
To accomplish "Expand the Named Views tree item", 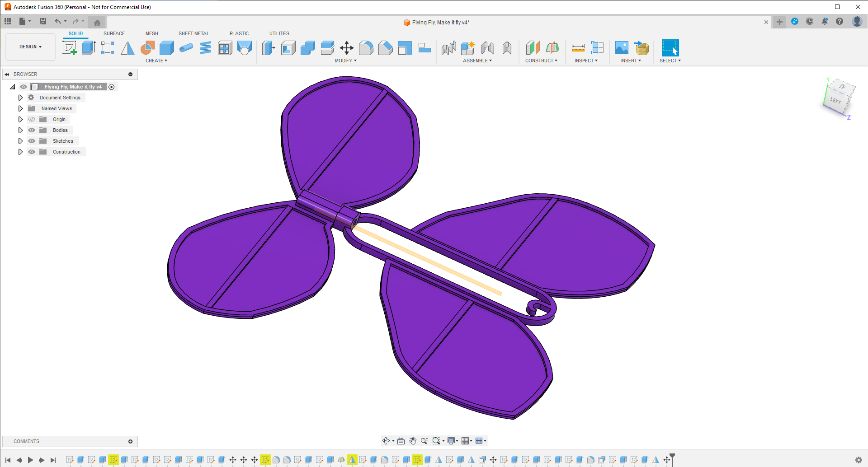I will 20,108.
